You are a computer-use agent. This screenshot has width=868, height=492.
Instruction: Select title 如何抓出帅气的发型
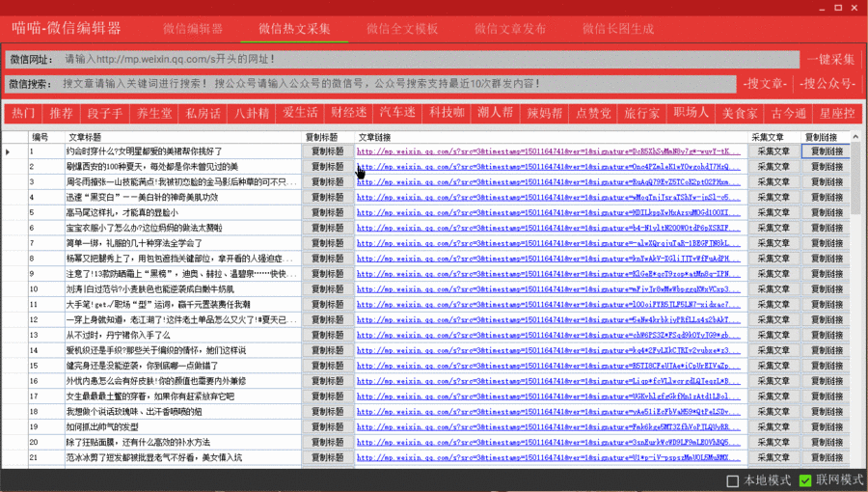pos(102,426)
